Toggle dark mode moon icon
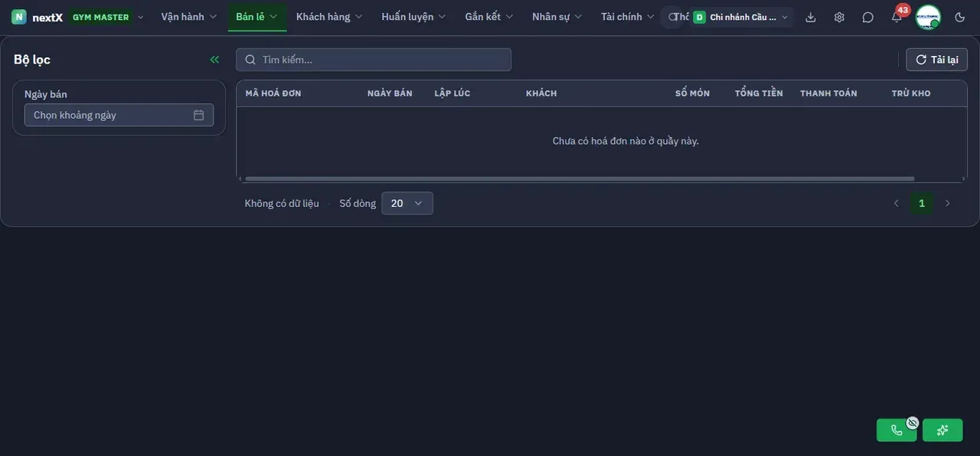The image size is (980, 456). coord(960,17)
